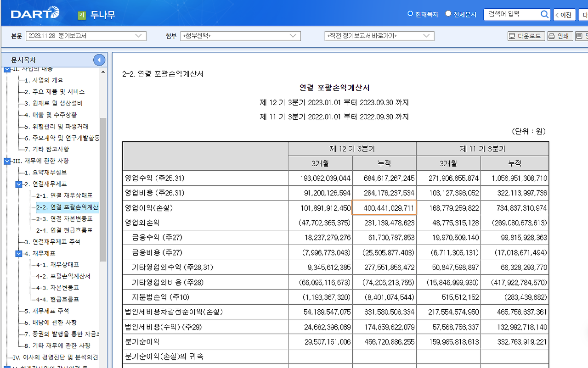The height and width of the screenshot is (368, 588).
Task: Click the 영업수익 (주25,31) row label
Action: coord(155,178)
